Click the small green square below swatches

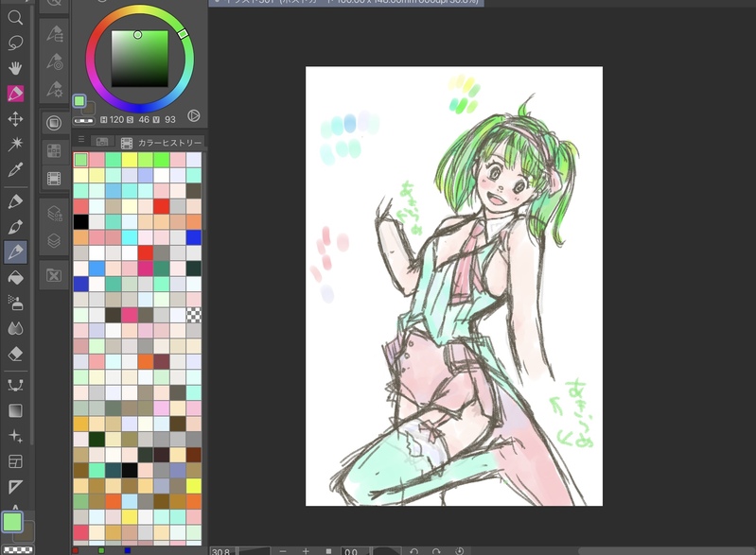(x=101, y=550)
